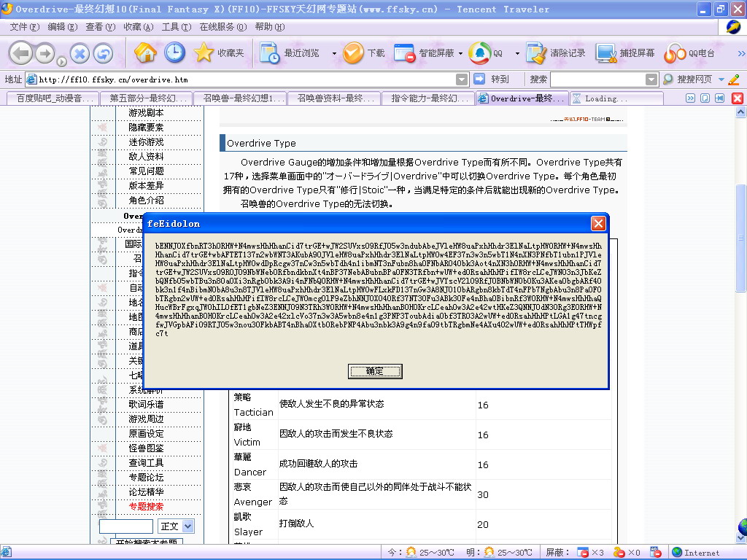This screenshot has height=560, width=747.
Task: Open History with the clock icon
Action: tap(175, 52)
